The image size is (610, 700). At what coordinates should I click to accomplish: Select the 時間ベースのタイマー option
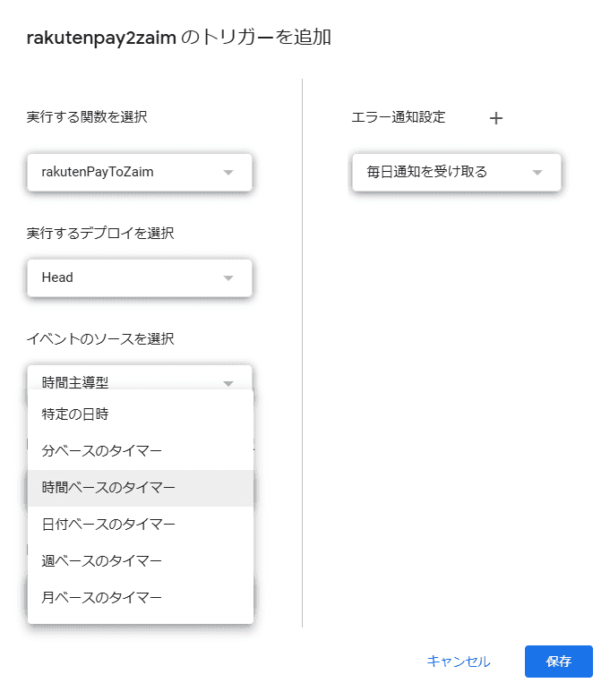click(108, 488)
